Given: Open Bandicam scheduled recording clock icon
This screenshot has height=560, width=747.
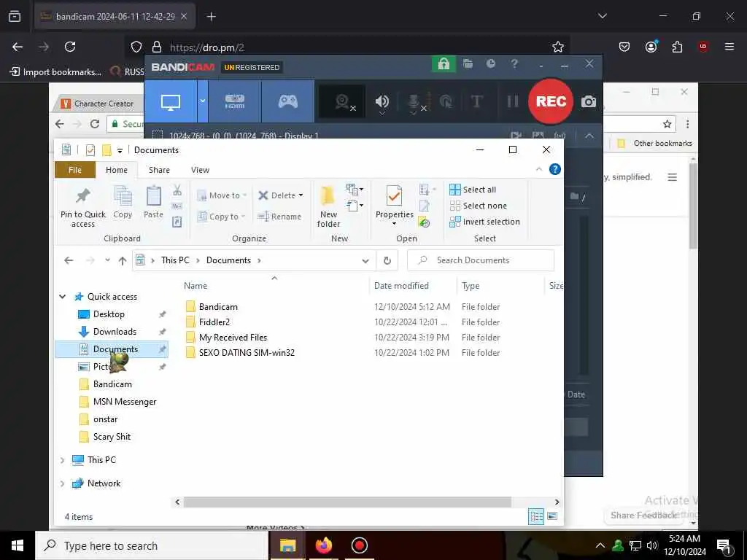Looking at the screenshot, I should (x=491, y=63).
